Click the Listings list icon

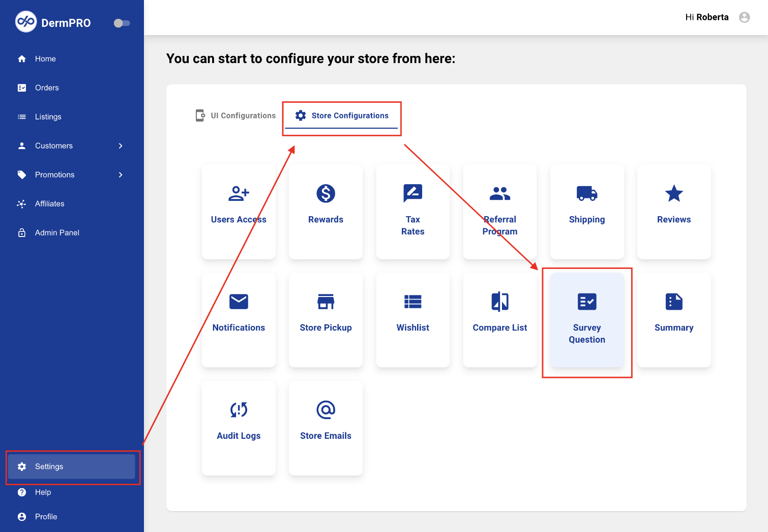pyautogui.click(x=22, y=117)
